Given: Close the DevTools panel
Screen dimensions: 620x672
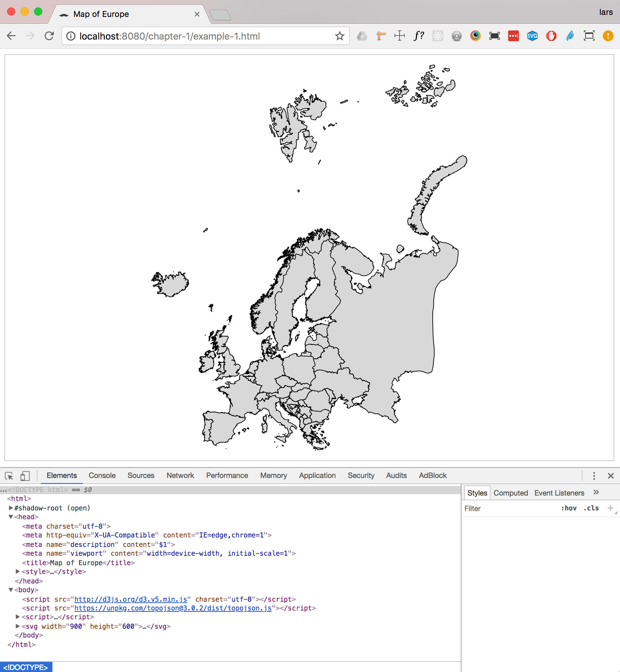Looking at the screenshot, I should coord(611,476).
